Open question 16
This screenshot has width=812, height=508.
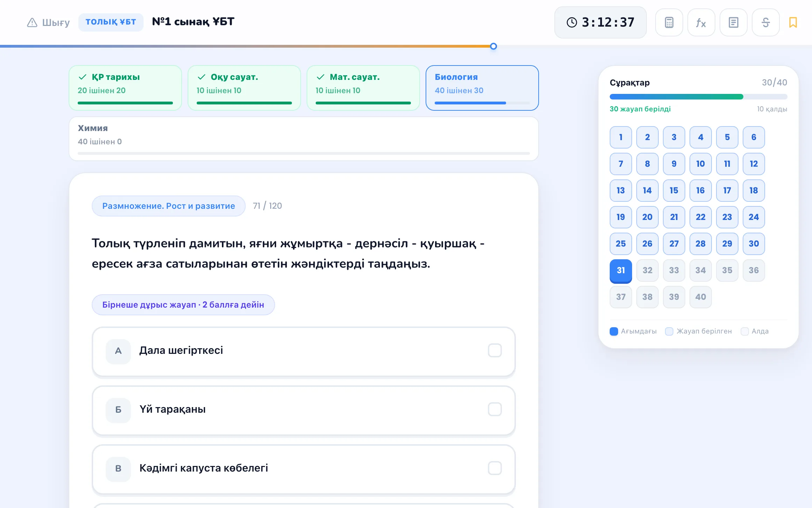[x=700, y=191]
